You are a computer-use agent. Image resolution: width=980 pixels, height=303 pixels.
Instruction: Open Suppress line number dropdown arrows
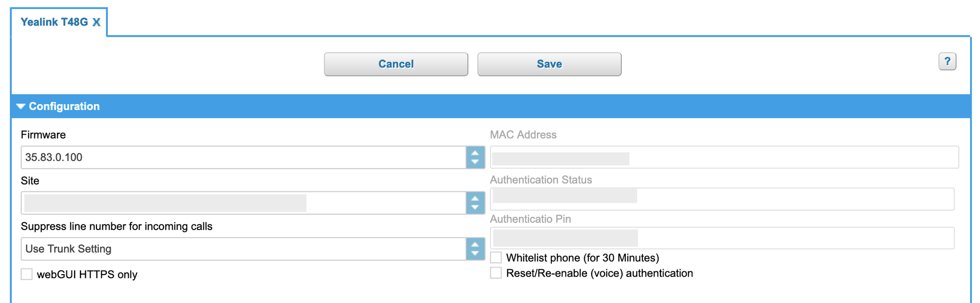[475, 249]
